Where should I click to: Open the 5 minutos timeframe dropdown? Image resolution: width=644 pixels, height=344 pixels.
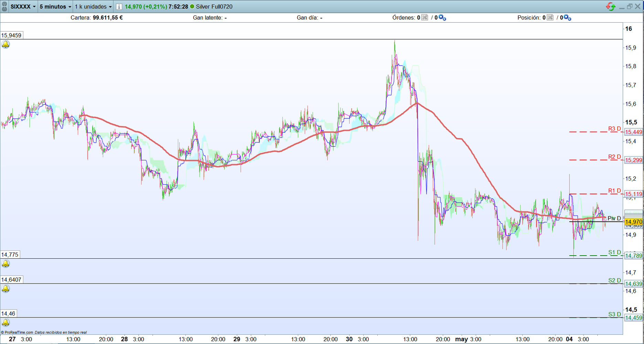(x=55, y=7)
